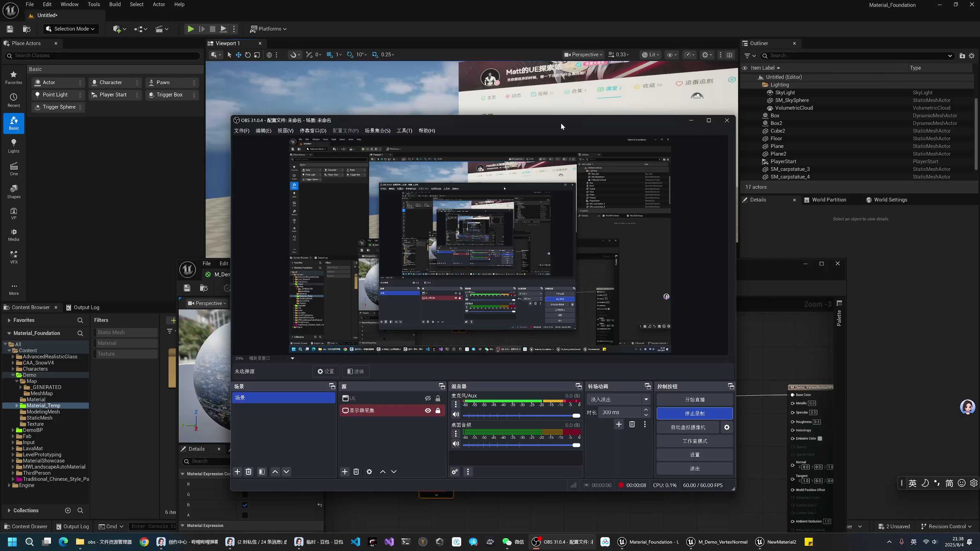Open the Platforms dropdown
Screen dimensions: 980x551
pos(268,29)
